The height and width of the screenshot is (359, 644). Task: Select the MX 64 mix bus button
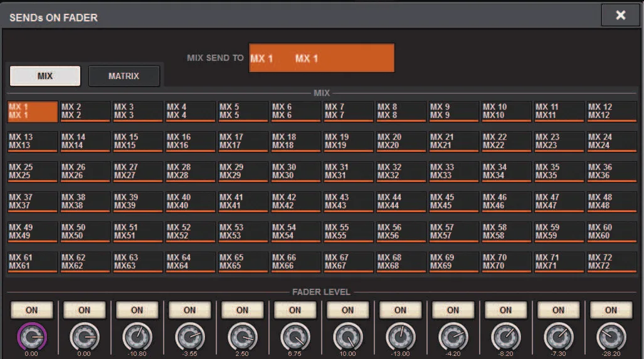point(190,262)
